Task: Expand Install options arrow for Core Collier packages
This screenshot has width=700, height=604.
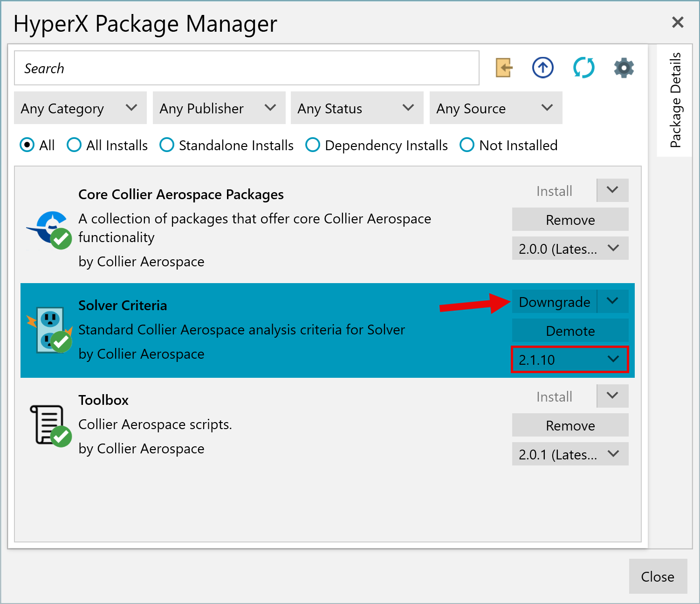Action: 612,190
